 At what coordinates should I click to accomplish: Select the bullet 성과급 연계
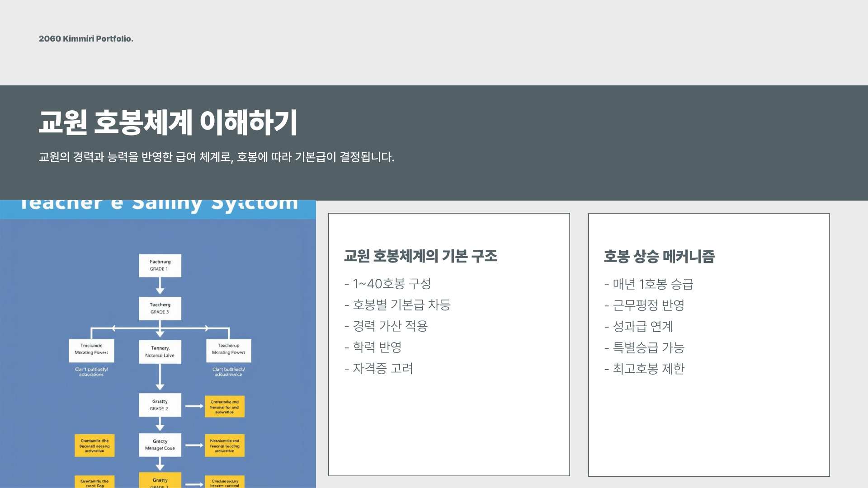[639, 327]
